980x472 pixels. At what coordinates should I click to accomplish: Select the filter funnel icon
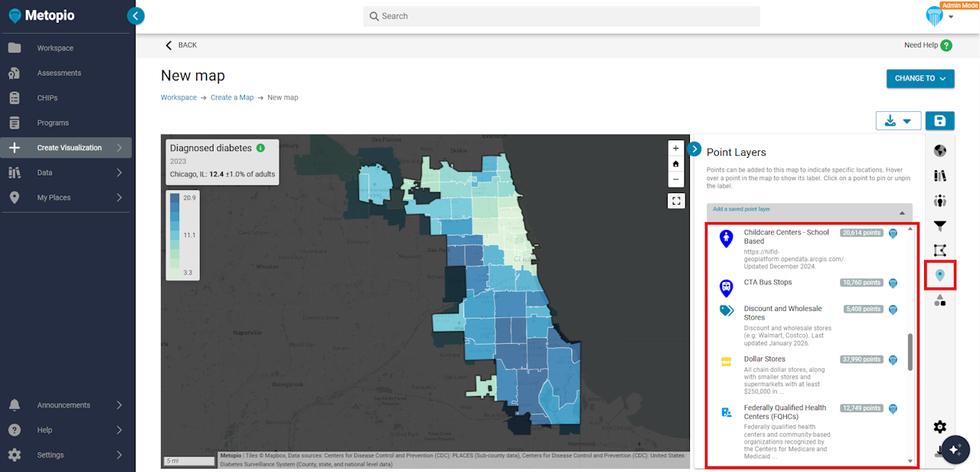point(940,225)
